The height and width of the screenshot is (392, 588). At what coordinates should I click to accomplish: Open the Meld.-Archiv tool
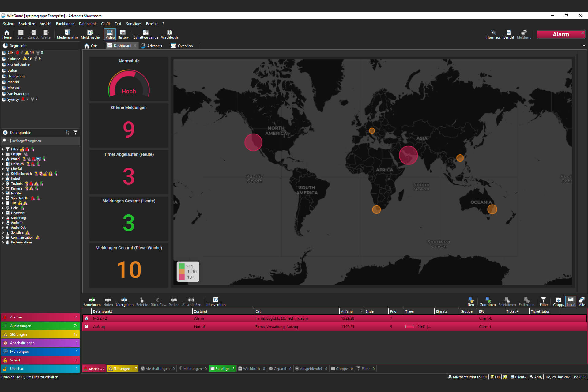(91, 34)
